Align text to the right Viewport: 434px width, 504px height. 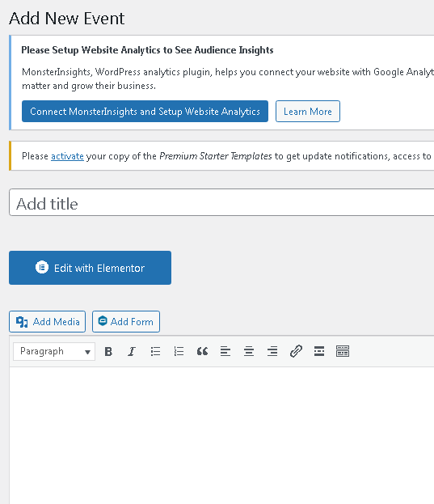(272, 351)
